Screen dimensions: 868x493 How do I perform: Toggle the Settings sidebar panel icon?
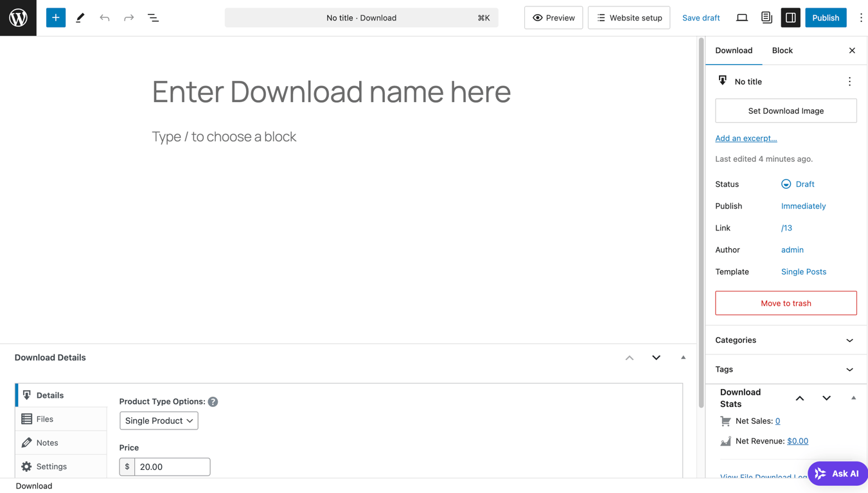[x=790, y=17]
